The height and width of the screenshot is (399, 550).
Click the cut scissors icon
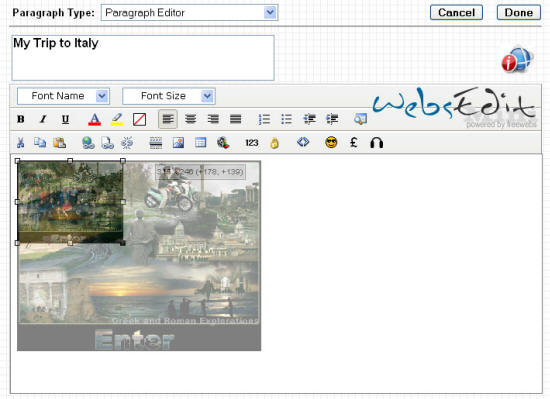(20, 143)
